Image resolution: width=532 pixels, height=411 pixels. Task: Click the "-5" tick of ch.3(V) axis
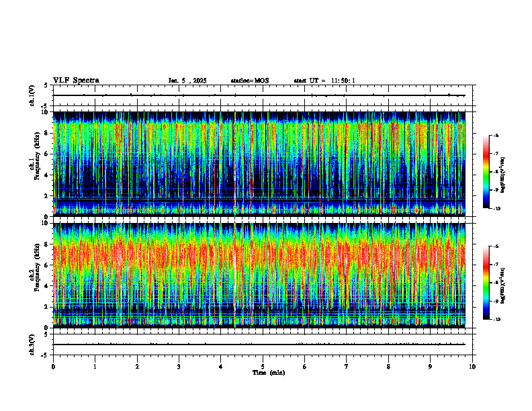pyautogui.click(x=45, y=356)
